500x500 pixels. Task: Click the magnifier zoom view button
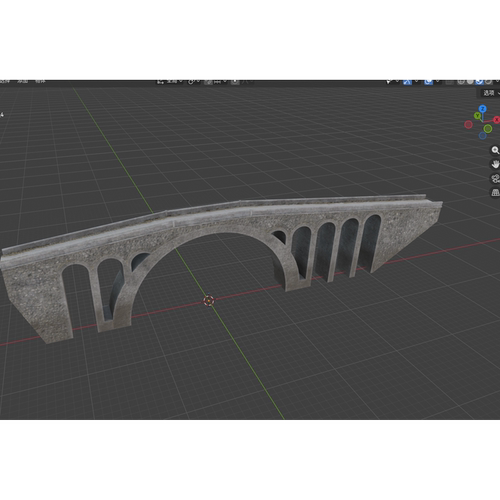pyautogui.click(x=495, y=150)
